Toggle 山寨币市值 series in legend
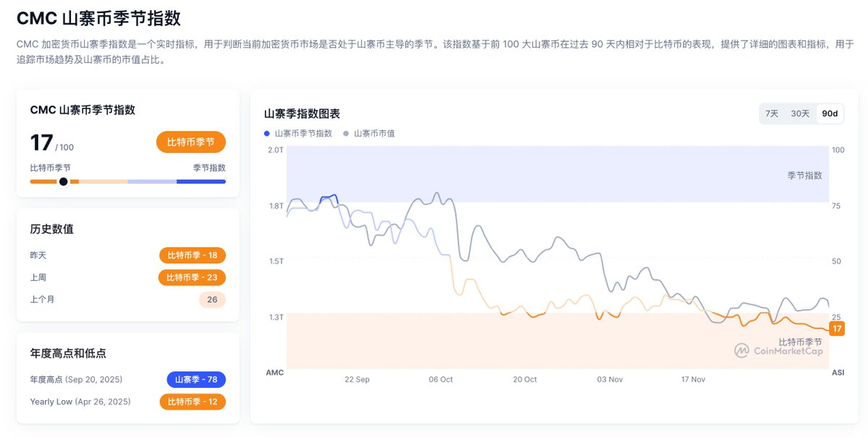The height and width of the screenshot is (437, 868). [374, 134]
